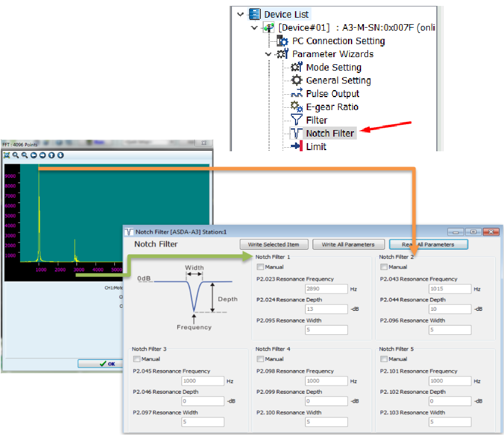The width and height of the screenshot is (504, 435).
Task: Shift the FFT chart down with arrow icon
Action: 60,155
